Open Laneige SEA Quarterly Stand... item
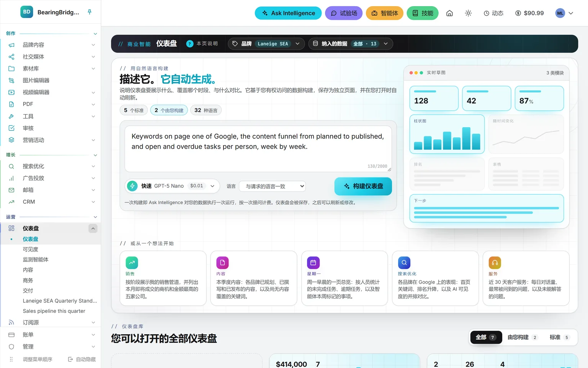 click(60, 301)
